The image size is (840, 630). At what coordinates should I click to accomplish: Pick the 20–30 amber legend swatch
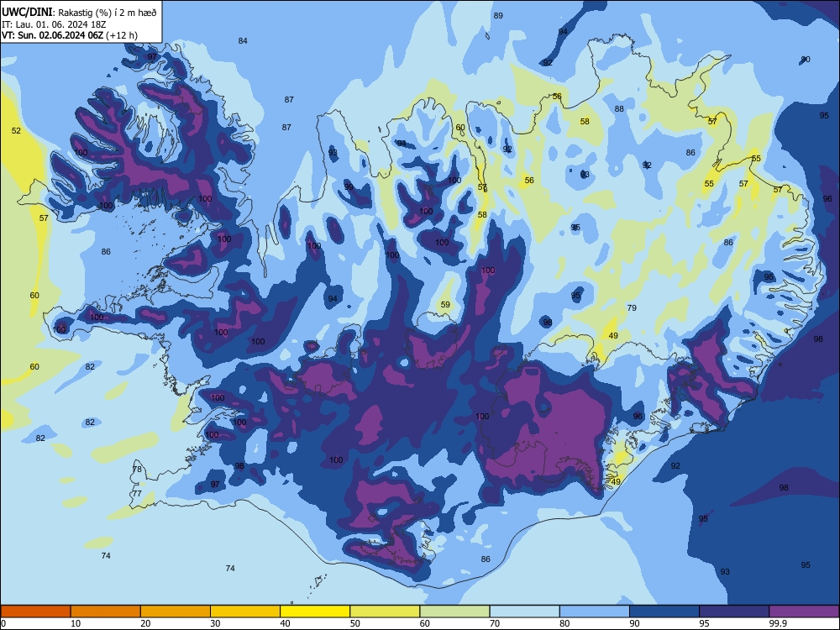tap(176, 612)
